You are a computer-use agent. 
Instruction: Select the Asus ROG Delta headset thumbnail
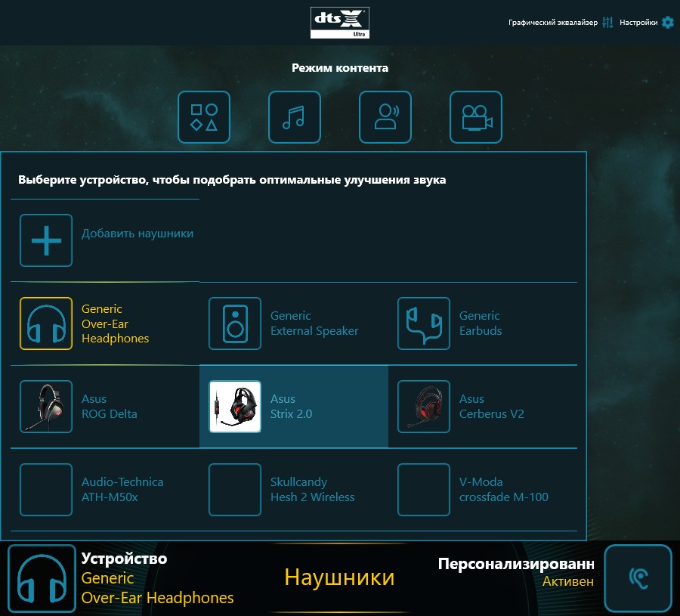pyautogui.click(x=46, y=407)
